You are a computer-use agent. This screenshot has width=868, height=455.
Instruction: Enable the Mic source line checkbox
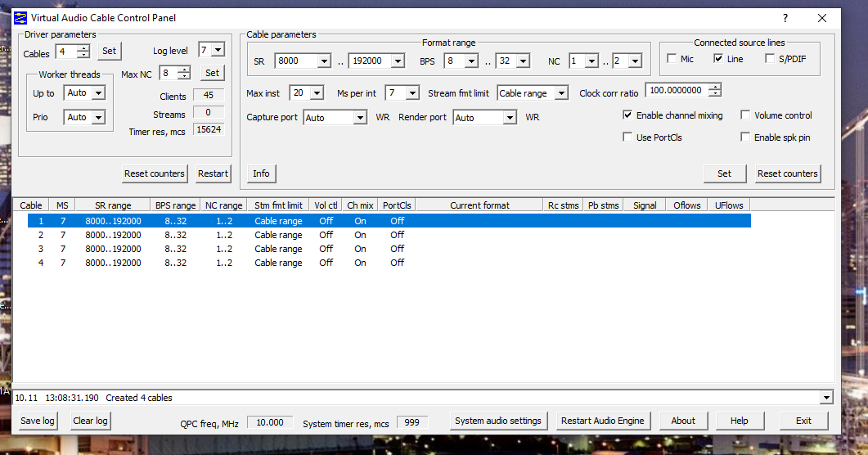[672, 59]
